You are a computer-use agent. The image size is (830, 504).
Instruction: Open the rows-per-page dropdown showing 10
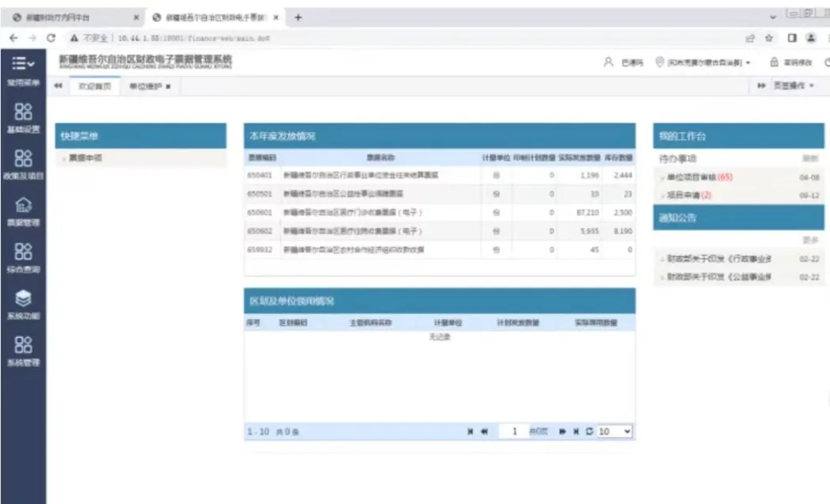click(615, 431)
